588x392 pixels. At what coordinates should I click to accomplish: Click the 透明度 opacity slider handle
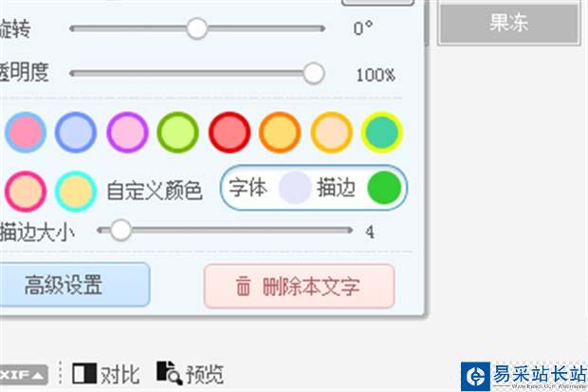click(313, 73)
